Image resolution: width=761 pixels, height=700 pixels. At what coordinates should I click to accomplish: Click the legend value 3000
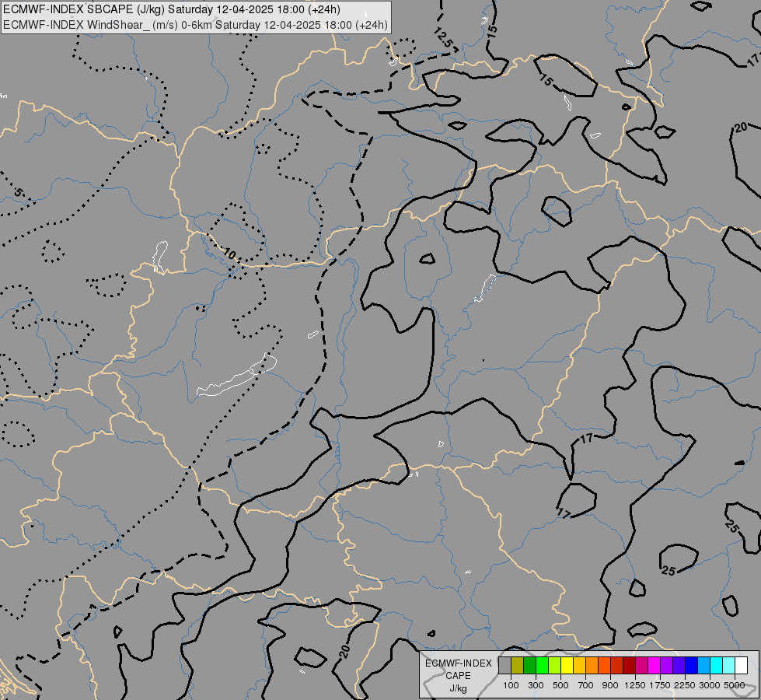[710, 685]
